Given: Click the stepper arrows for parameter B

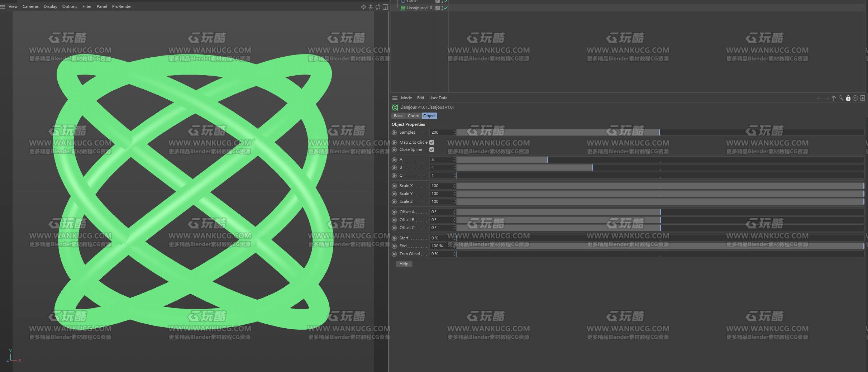Looking at the screenshot, I should coord(454,168).
